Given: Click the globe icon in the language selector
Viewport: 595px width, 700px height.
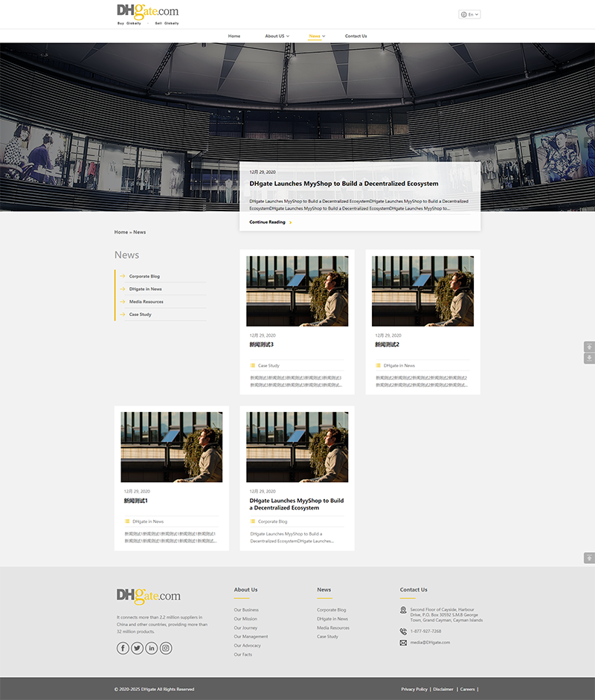Looking at the screenshot, I should pos(464,15).
